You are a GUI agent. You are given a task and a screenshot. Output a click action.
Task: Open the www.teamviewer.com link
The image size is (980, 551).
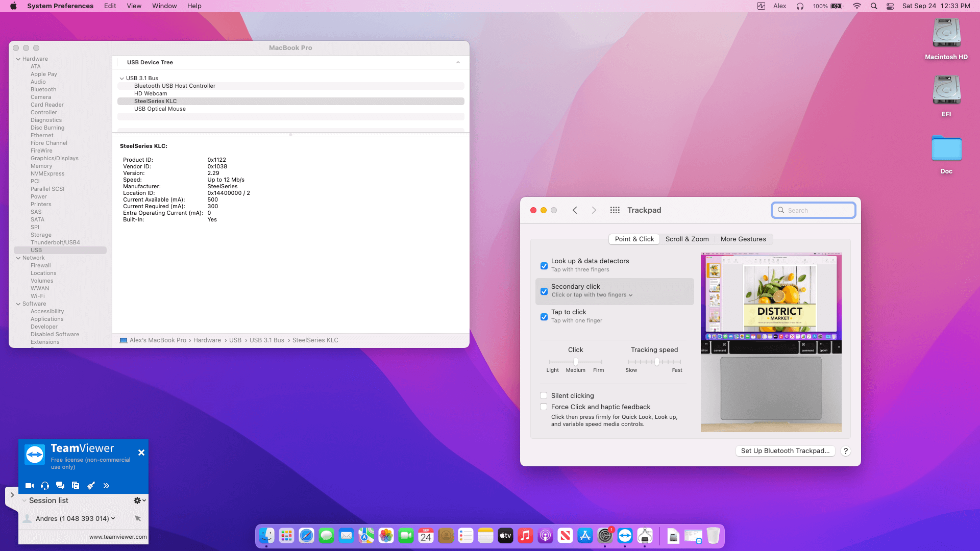[x=118, y=537]
